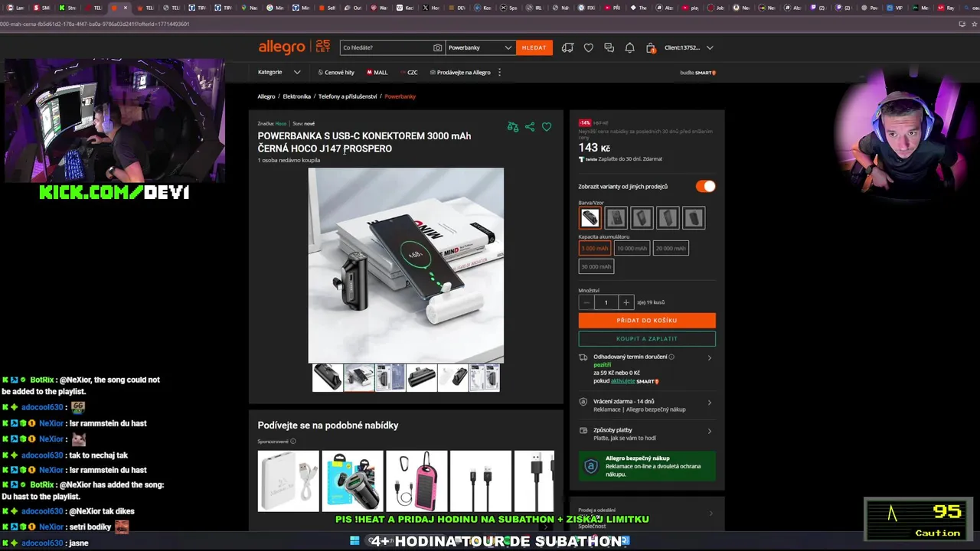This screenshot has width=980, height=551.
Task: Open the shopping cart icon
Action: [x=650, y=47]
